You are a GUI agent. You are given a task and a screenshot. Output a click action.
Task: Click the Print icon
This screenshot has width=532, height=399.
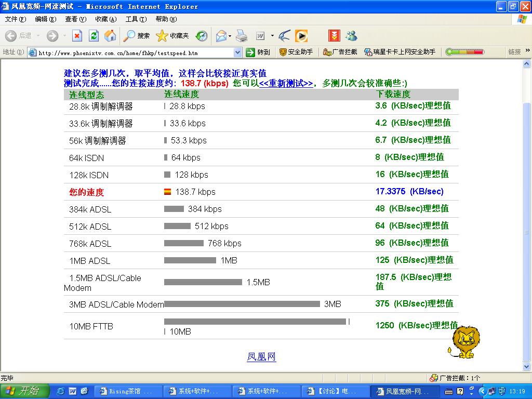coord(242,36)
